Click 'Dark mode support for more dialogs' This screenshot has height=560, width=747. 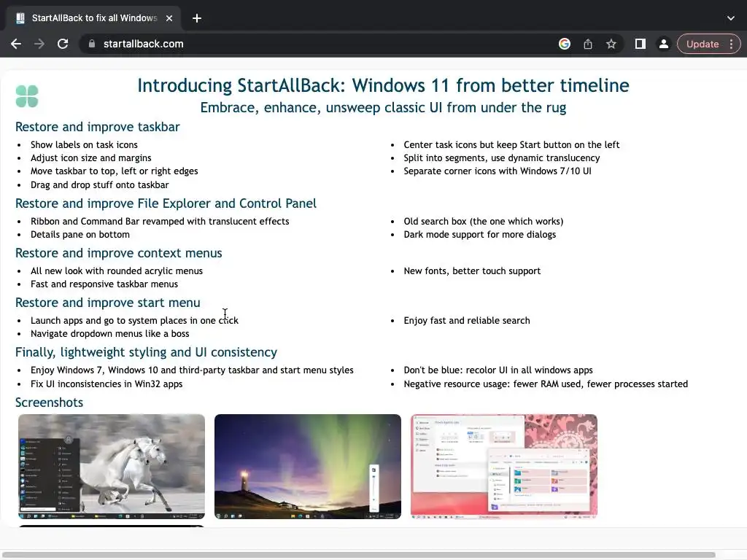point(480,235)
